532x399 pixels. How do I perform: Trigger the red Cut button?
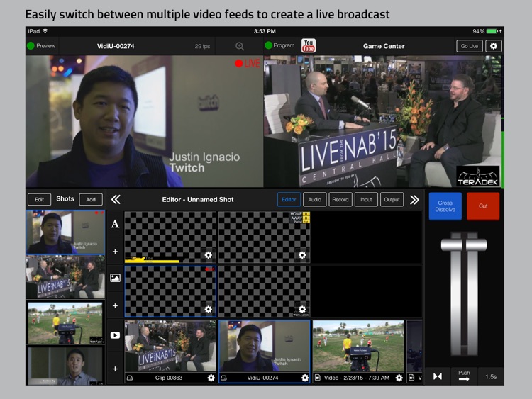[x=483, y=206]
